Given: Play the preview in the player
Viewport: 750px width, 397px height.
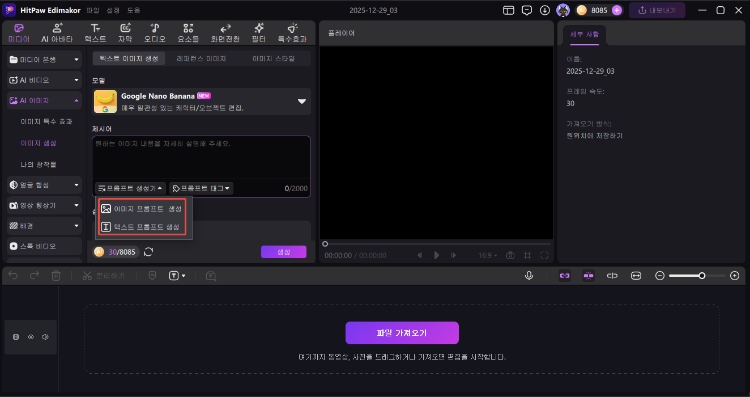Looking at the screenshot, I should tap(436, 255).
